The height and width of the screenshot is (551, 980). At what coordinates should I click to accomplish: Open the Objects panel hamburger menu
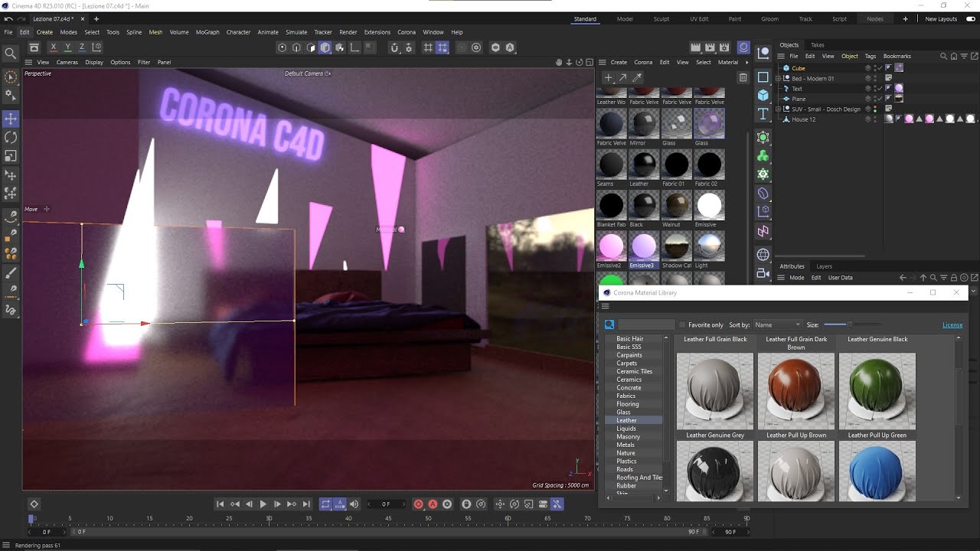[x=781, y=56]
